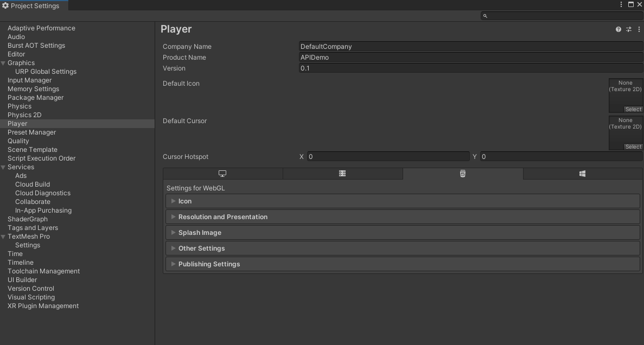Click the Product Name text field
Screen dimensions: 644x345
[x=470, y=58]
